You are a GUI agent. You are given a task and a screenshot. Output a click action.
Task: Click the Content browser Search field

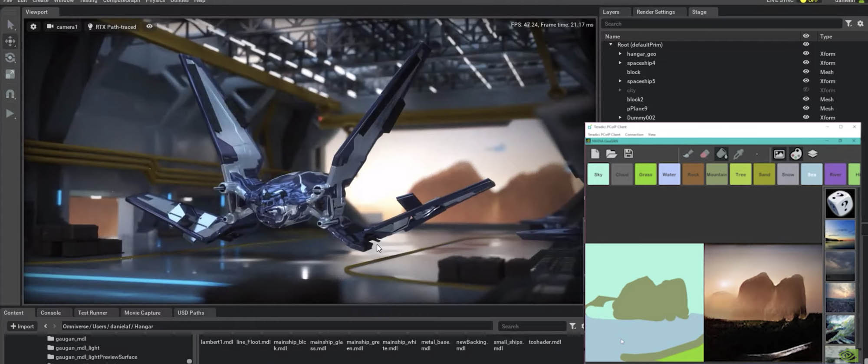click(x=532, y=326)
